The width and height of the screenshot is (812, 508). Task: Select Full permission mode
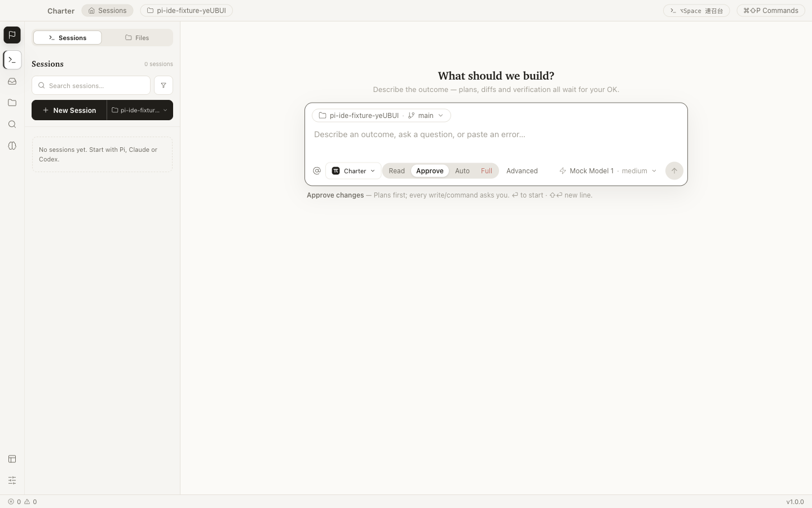(x=487, y=170)
